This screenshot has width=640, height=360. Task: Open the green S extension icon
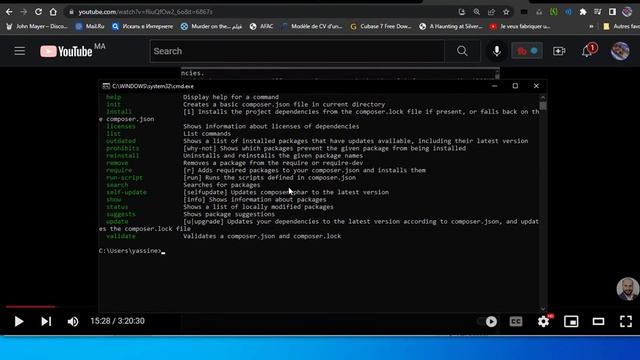click(553, 12)
